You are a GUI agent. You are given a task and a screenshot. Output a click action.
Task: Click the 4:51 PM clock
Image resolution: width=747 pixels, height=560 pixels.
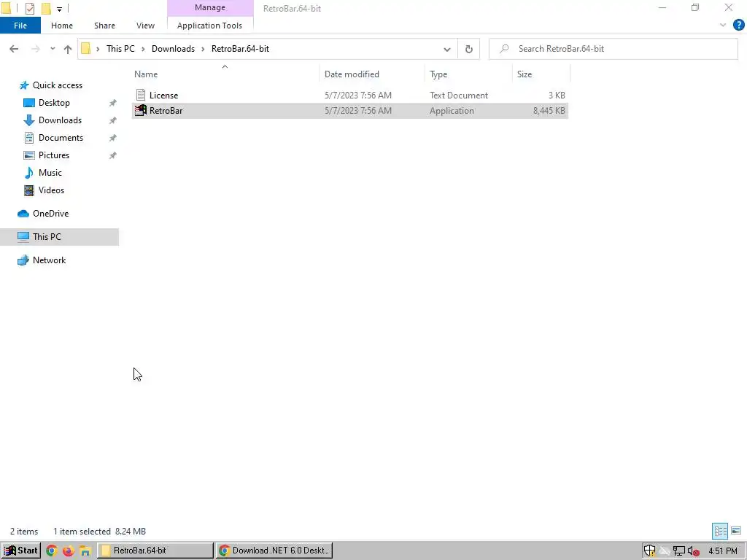(722, 551)
